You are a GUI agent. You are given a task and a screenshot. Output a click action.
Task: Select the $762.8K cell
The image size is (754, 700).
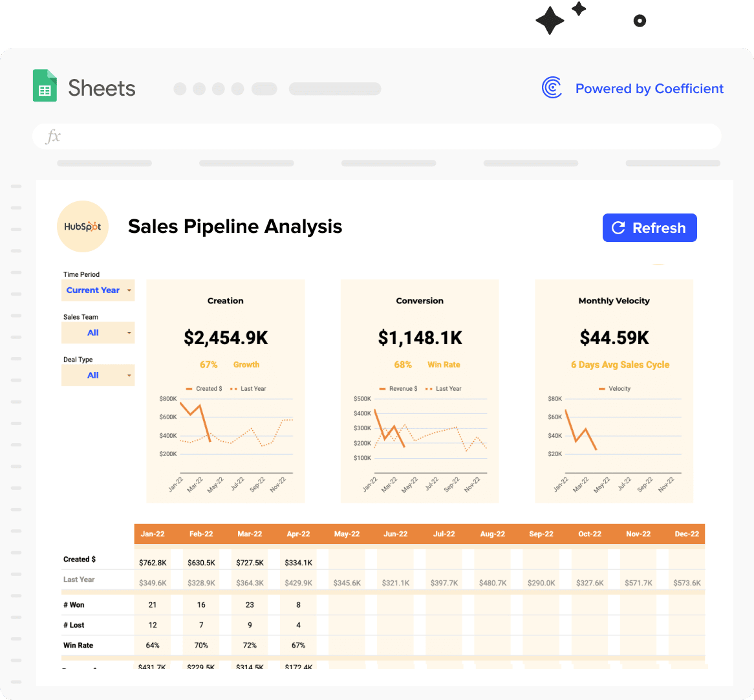coord(153,562)
